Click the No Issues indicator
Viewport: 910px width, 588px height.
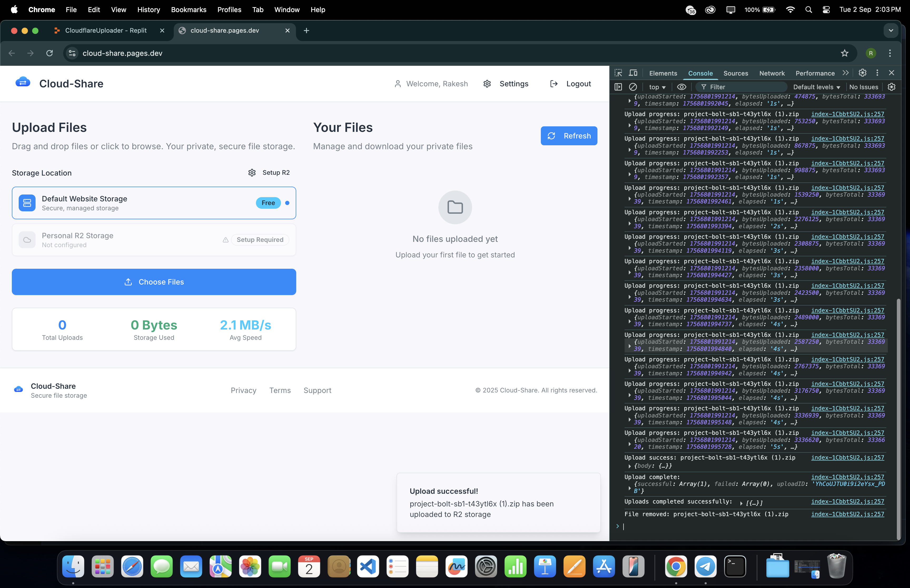tap(863, 87)
